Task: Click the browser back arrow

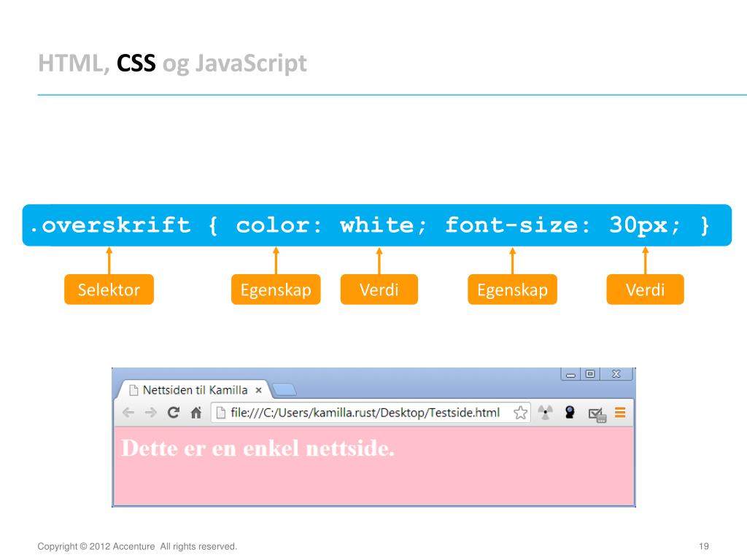Action: click(128, 413)
